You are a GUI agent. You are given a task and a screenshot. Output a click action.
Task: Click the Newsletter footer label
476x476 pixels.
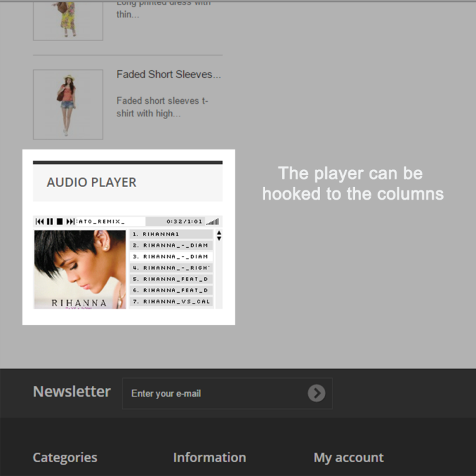pos(72,391)
